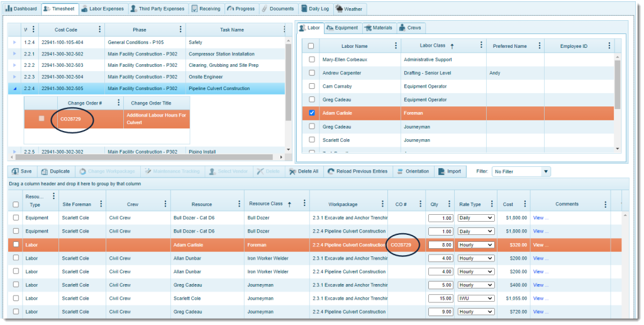Viewport: 644px width, 325px height.
Task: Open the Filter dropdown
Action: [521, 171]
